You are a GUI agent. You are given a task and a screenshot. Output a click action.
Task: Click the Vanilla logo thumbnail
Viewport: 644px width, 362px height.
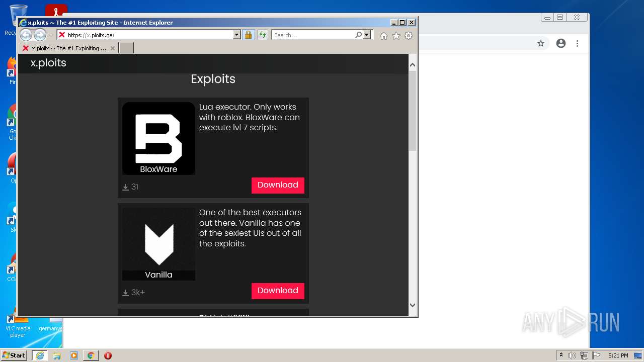coord(158,244)
